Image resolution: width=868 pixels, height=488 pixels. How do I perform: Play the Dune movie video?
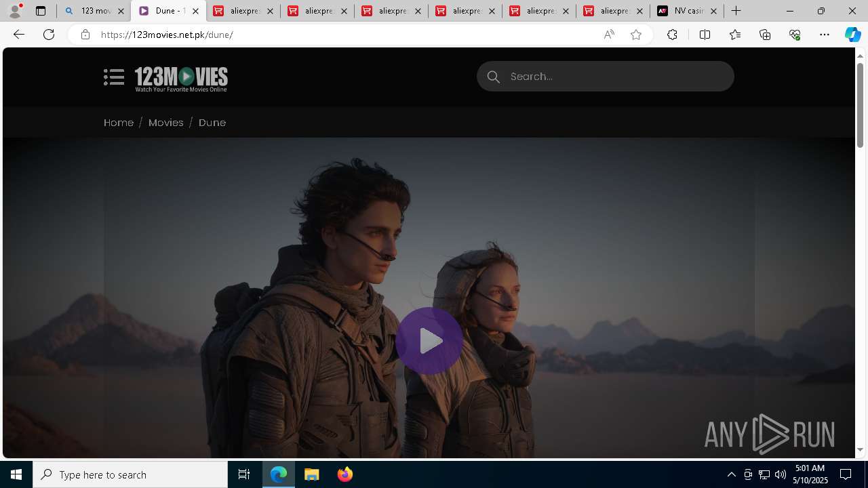pos(429,341)
